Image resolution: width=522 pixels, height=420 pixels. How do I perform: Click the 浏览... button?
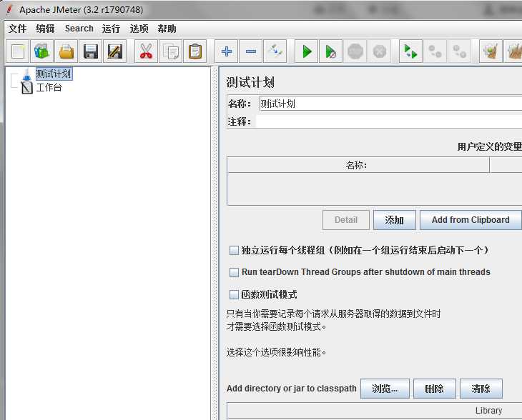[x=385, y=389]
